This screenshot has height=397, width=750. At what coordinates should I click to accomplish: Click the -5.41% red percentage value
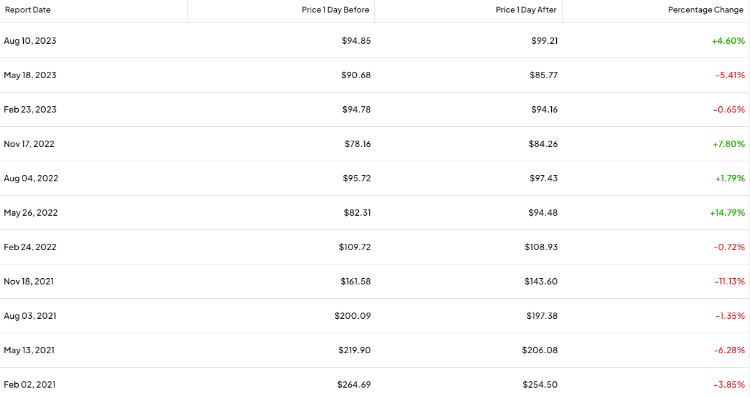[730, 75]
